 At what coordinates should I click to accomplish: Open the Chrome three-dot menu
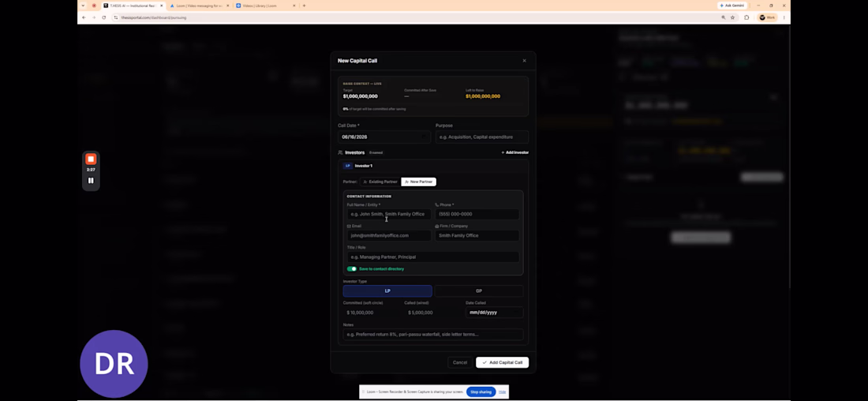(x=784, y=17)
